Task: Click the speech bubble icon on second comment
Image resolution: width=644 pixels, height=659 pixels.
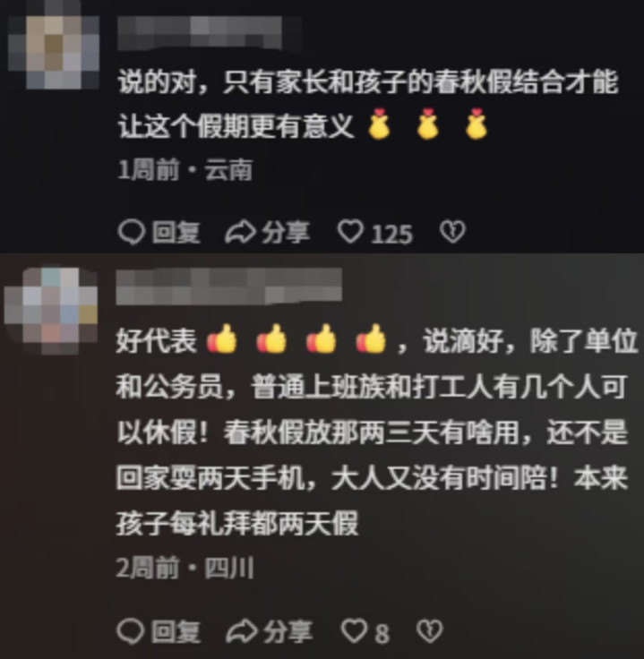Action: 131,631
